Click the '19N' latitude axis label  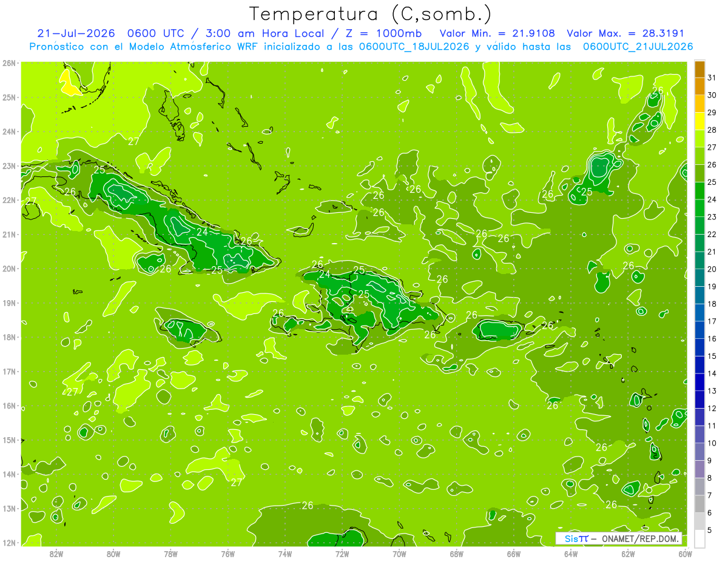point(9,303)
